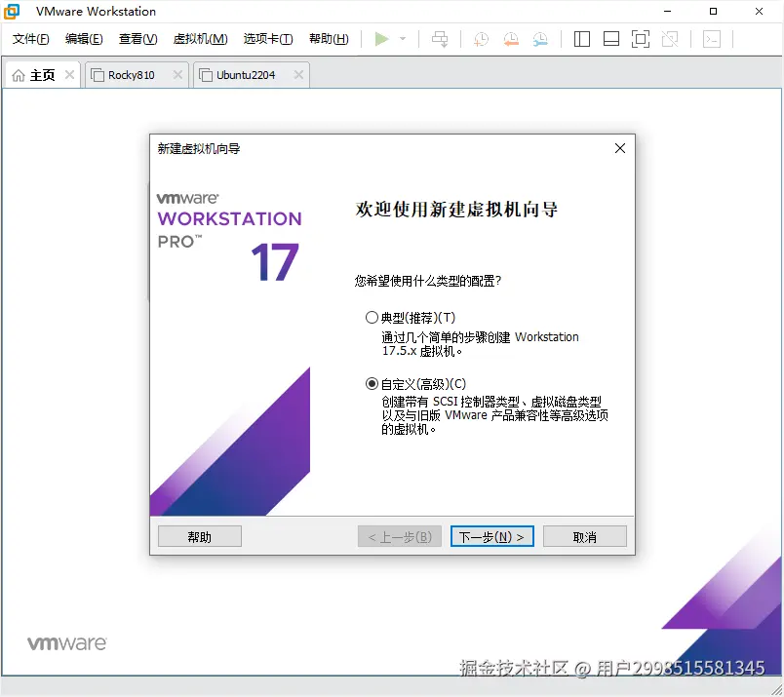Toggle the thumbnail bar view icon
The width and height of the screenshot is (784, 697).
click(611, 39)
